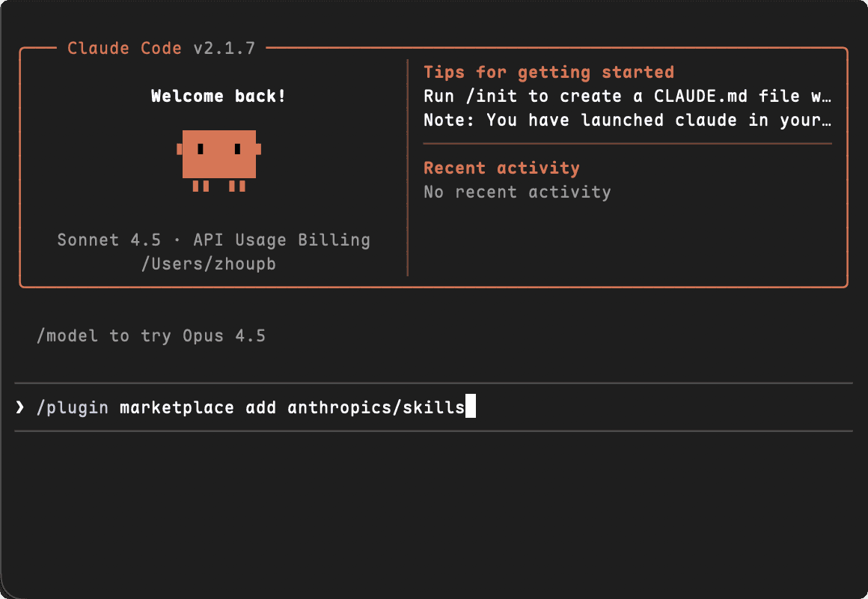
Task: Select the v2.1.7 version label
Action: (x=224, y=49)
